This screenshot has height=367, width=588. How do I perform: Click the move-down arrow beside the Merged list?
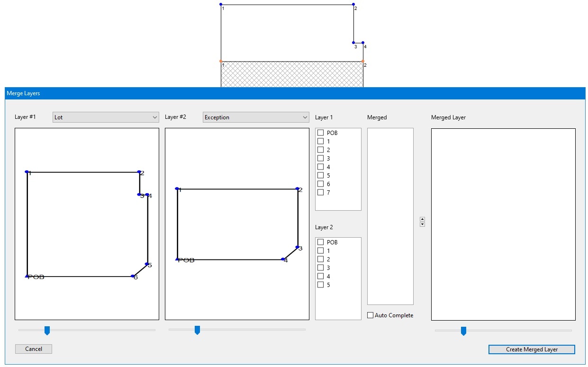click(x=422, y=224)
